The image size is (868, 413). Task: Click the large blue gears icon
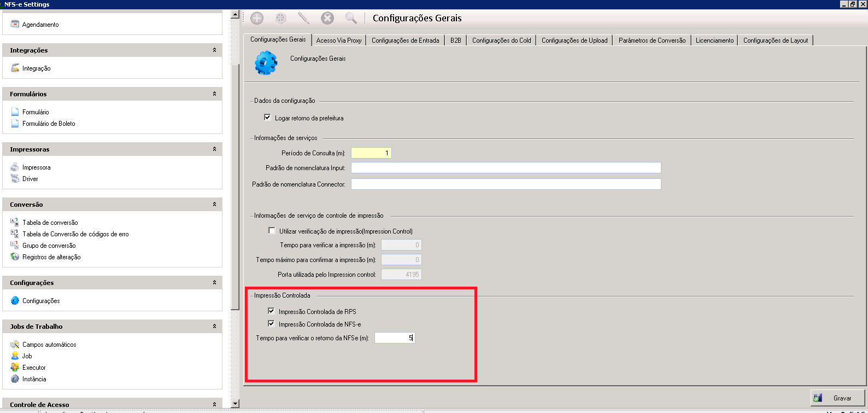pyautogui.click(x=266, y=62)
